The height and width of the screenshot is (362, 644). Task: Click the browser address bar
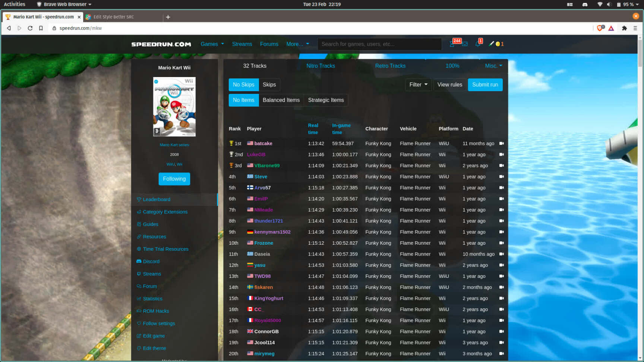(321, 28)
